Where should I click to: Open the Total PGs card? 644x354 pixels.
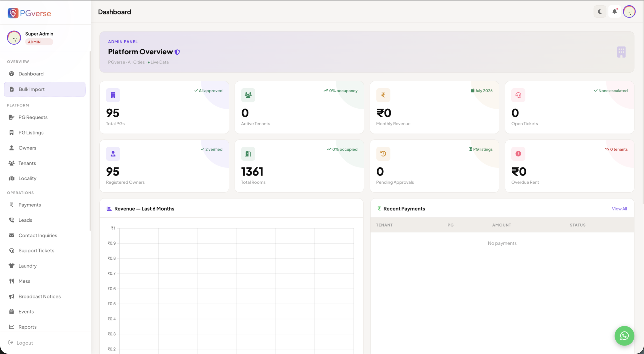pyautogui.click(x=164, y=107)
